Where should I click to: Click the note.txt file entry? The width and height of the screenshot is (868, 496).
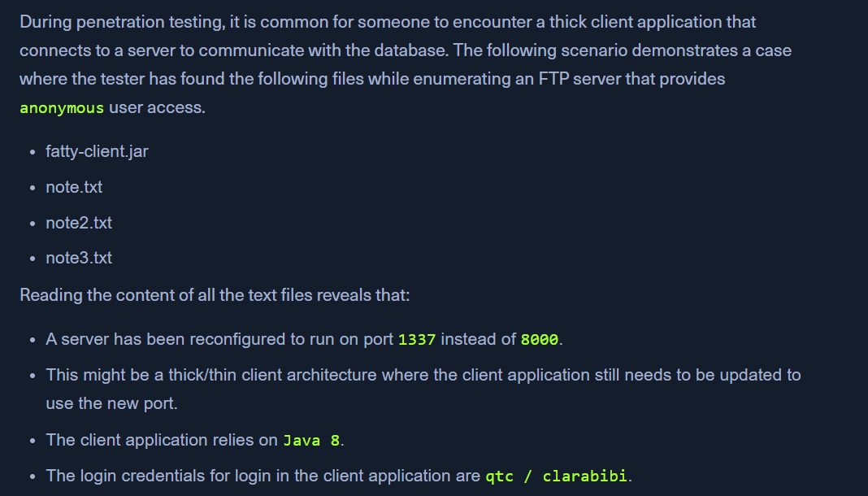74,187
